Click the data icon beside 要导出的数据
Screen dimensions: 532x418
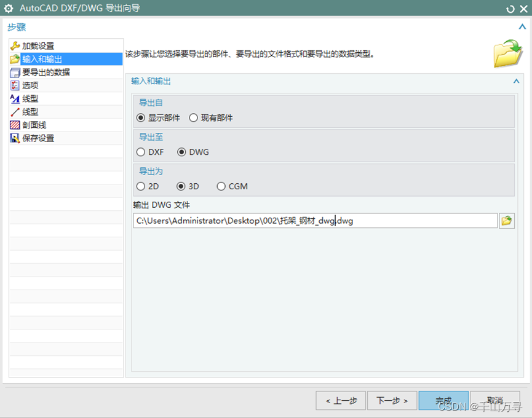(15, 72)
